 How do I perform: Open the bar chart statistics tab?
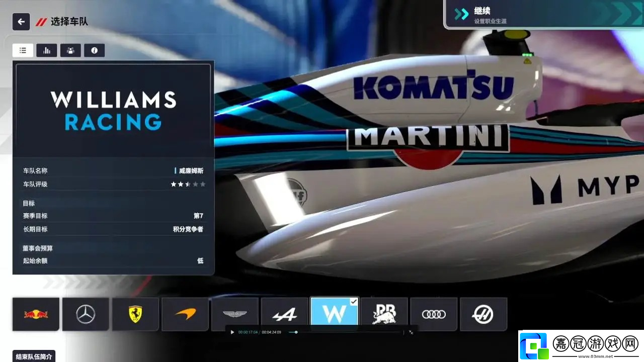pos(47,50)
